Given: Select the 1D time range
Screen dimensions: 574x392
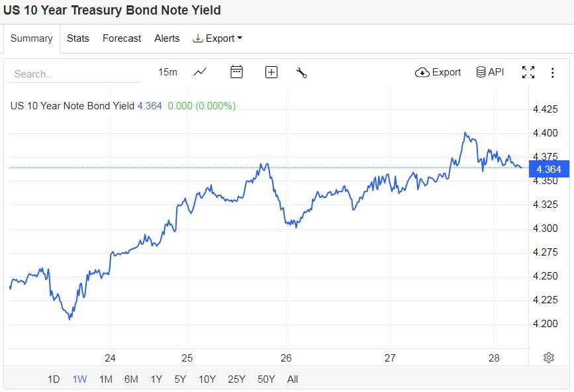Looking at the screenshot, I should (x=54, y=379).
